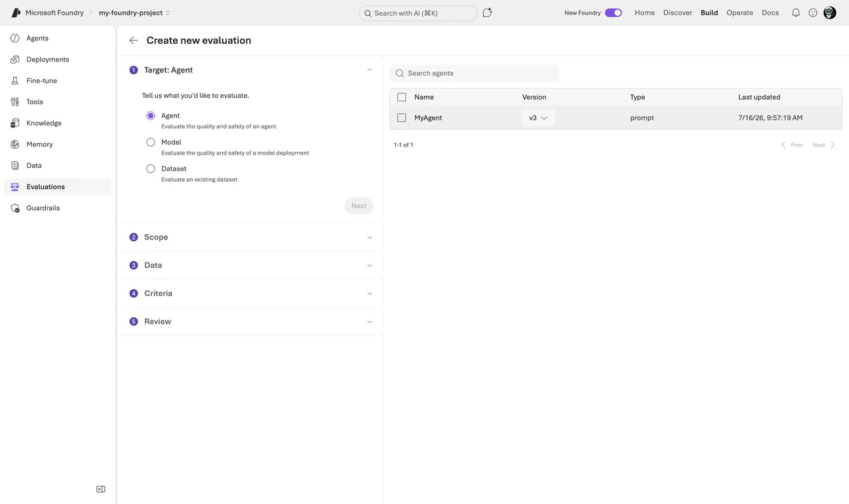Click the Next pagination button
The height and width of the screenshot is (504, 849).
tap(824, 145)
